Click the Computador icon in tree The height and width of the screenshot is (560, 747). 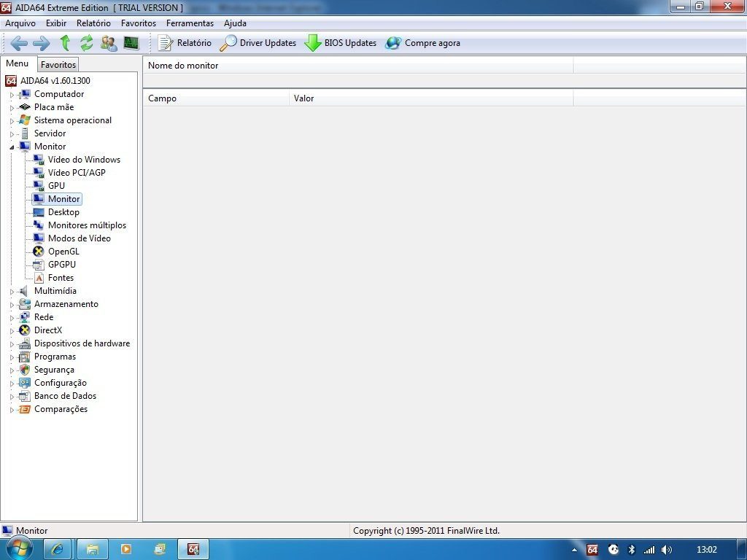pyautogui.click(x=24, y=94)
